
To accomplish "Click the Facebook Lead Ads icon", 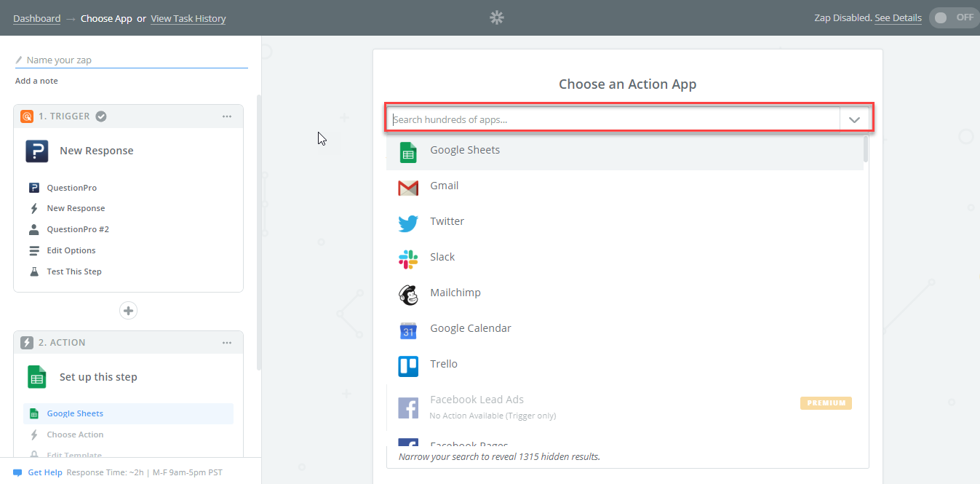I will 408,408.
